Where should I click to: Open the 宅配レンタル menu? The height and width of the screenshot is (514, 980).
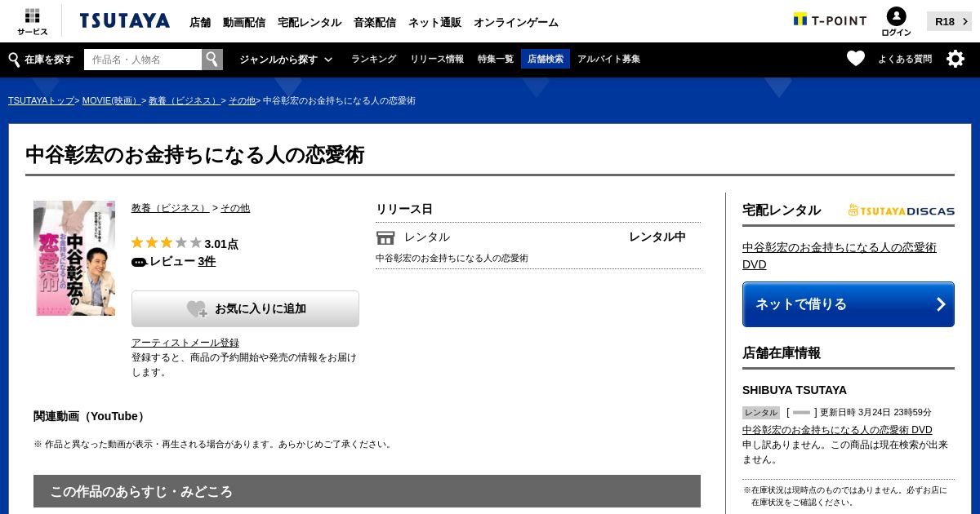(x=310, y=22)
